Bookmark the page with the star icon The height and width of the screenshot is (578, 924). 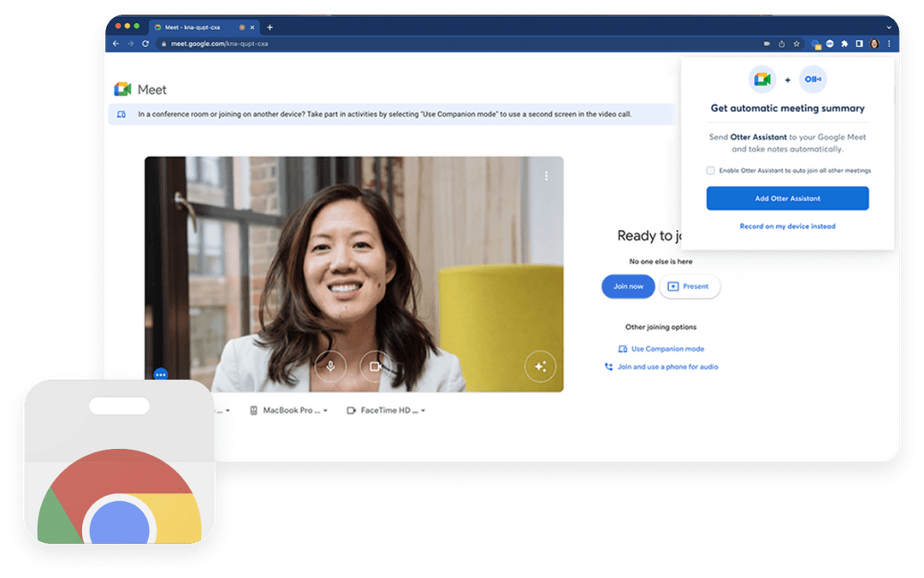click(797, 43)
